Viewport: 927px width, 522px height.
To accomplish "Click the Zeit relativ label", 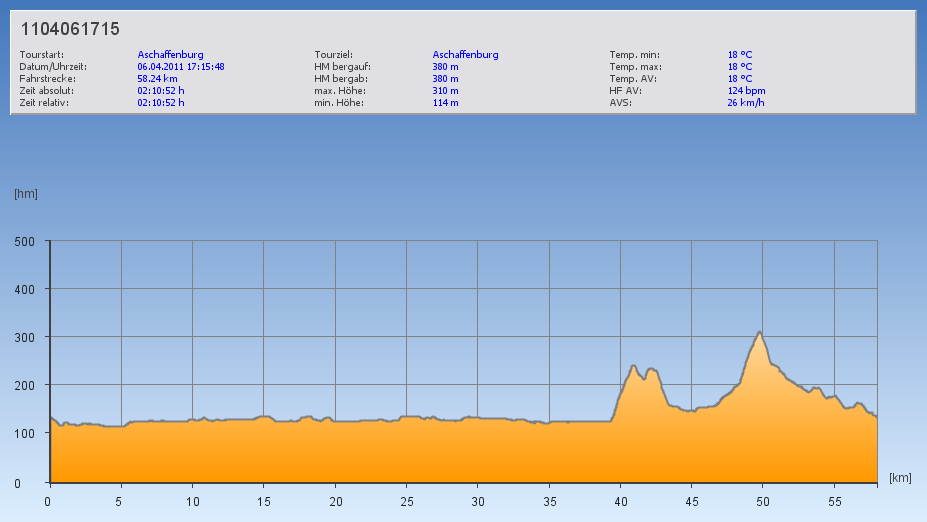I will [44, 103].
